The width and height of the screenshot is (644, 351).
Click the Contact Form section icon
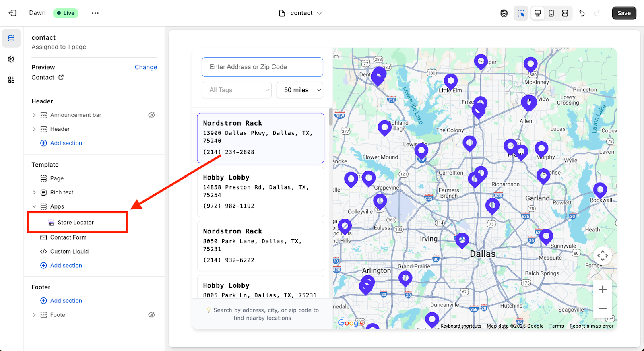point(43,237)
